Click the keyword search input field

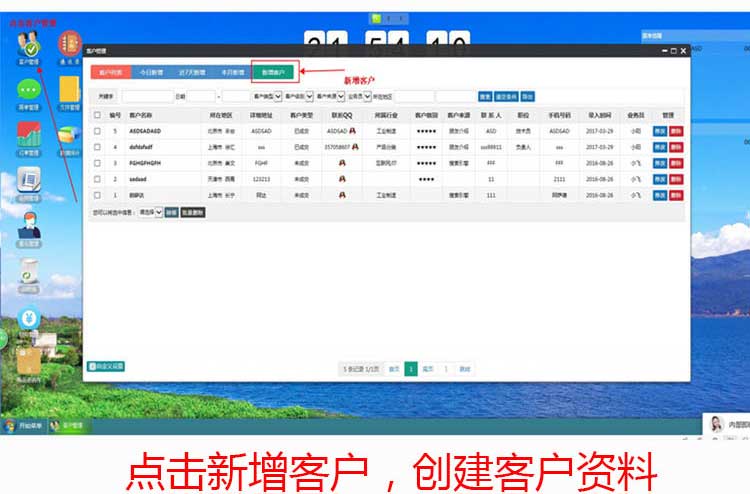coord(147,97)
